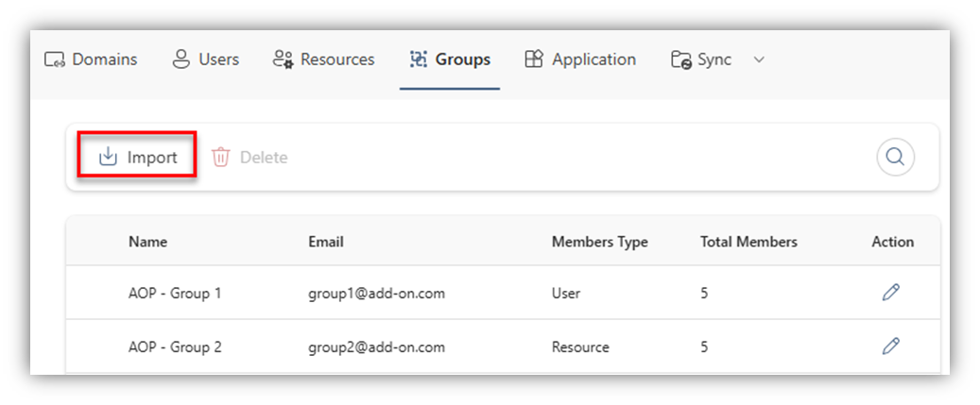The image size is (980, 405).
Task: Click the Delete trash icon
Action: (220, 158)
